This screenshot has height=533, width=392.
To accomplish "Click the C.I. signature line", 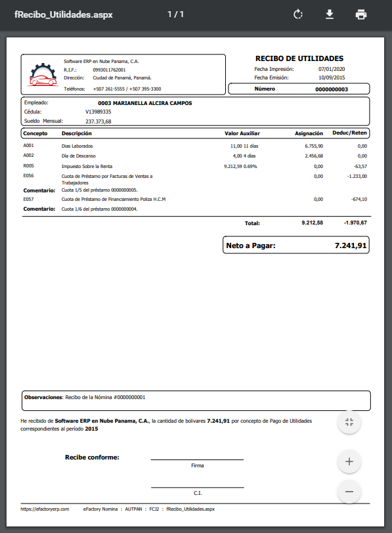I will [x=198, y=488].
